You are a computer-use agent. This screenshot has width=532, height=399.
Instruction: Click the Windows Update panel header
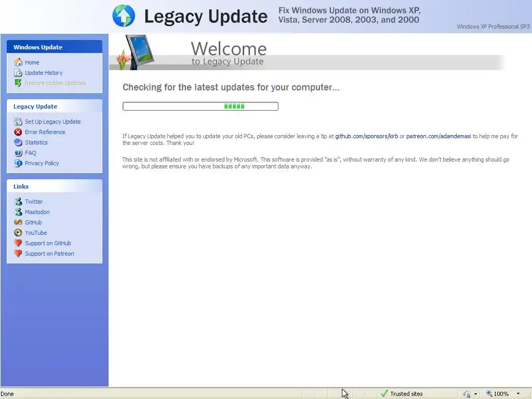54,47
